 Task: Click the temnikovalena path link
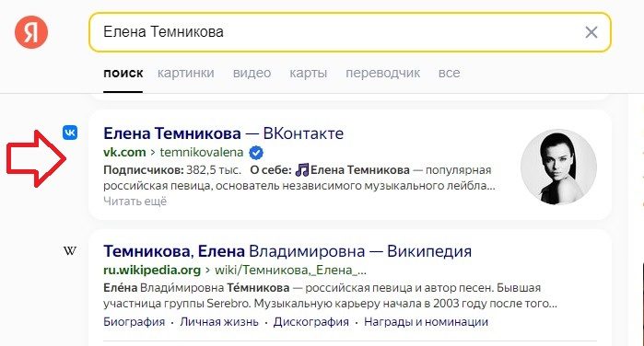click(x=202, y=152)
